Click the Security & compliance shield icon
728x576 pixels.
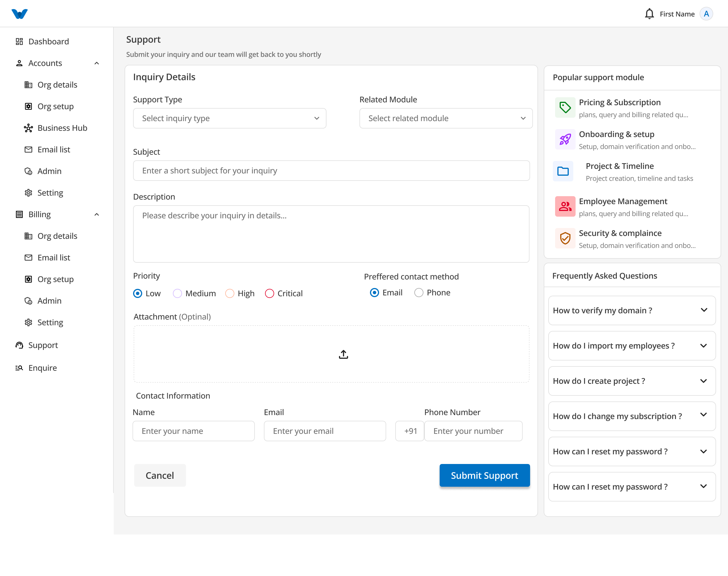click(565, 238)
